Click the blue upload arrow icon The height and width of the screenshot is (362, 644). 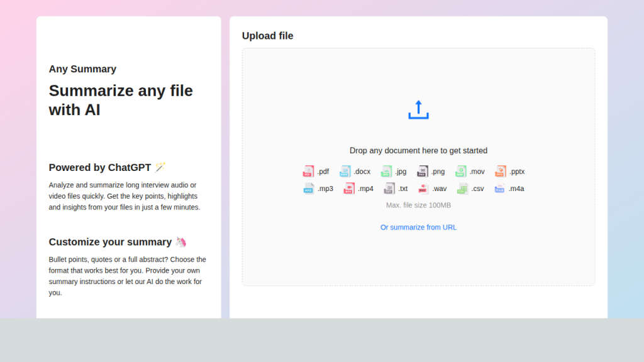coord(418,110)
